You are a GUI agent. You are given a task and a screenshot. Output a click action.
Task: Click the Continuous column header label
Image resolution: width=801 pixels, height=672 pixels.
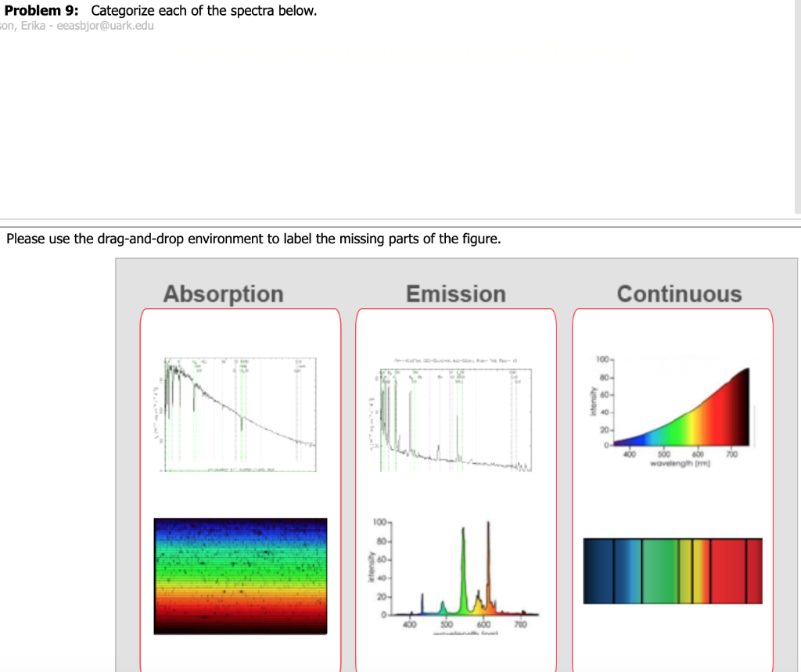(679, 294)
